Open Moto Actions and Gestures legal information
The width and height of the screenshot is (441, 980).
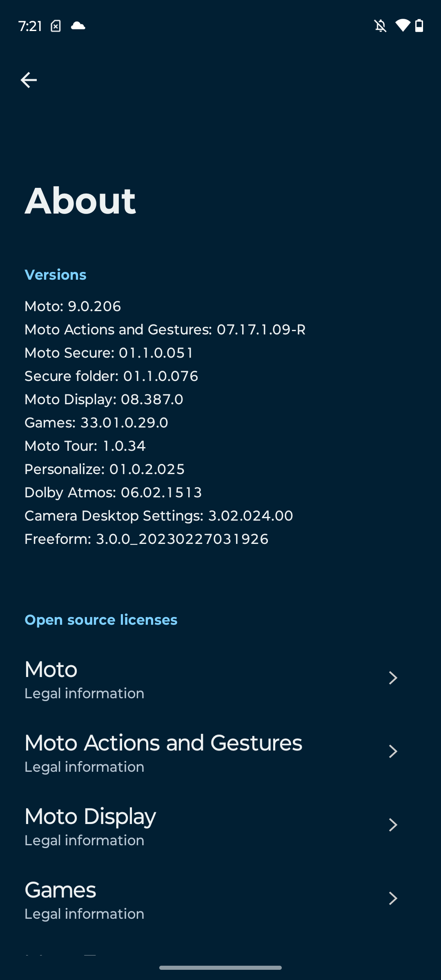pos(220,751)
